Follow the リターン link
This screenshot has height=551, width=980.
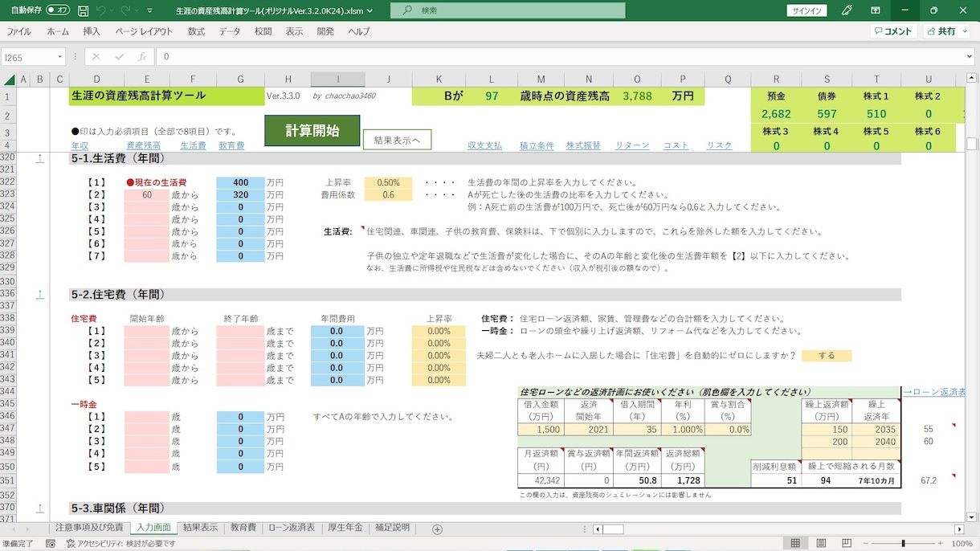(x=632, y=145)
